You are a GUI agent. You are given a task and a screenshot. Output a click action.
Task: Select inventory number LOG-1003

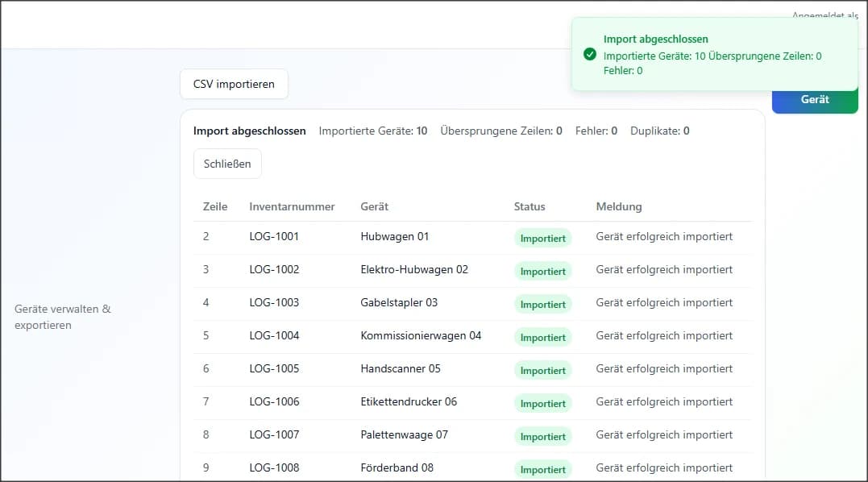pos(274,303)
